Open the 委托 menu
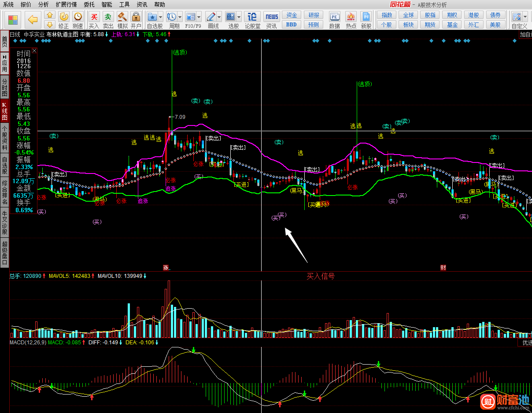 pyautogui.click(x=89, y=4)
